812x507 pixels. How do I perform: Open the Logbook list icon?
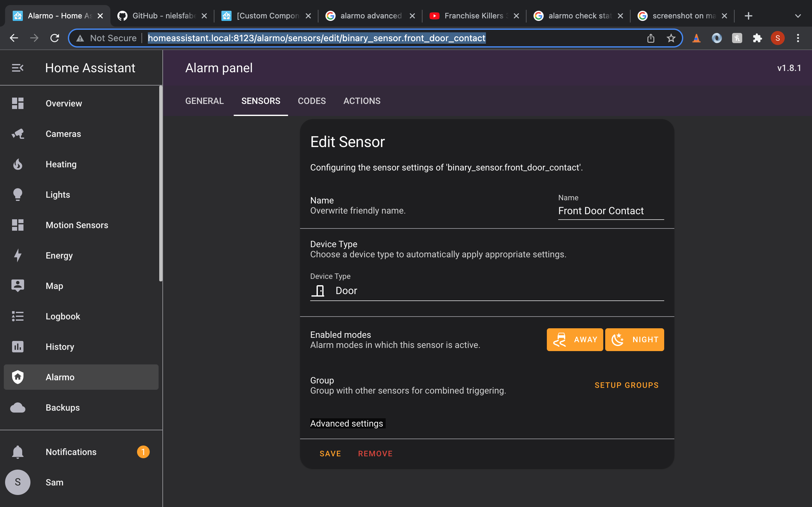[x=17, y=316]
